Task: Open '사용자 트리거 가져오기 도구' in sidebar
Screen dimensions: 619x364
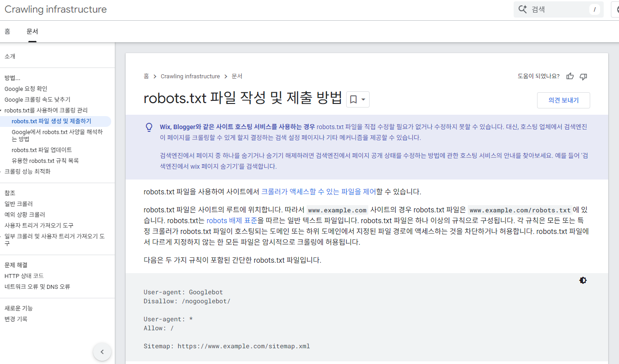Action: pyautogui.click(x=39, y=225)
